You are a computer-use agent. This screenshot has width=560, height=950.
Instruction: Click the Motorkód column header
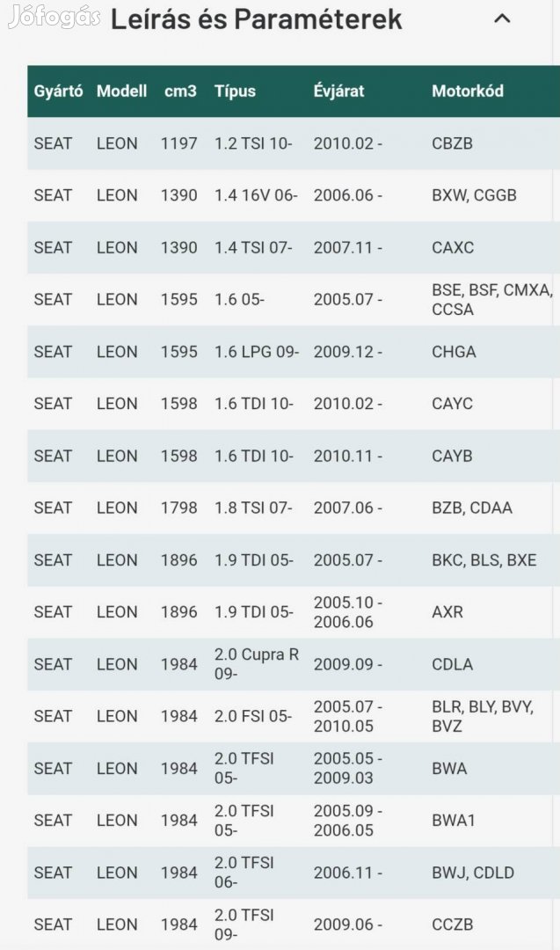pyautogui.click(x=468, y=91)
